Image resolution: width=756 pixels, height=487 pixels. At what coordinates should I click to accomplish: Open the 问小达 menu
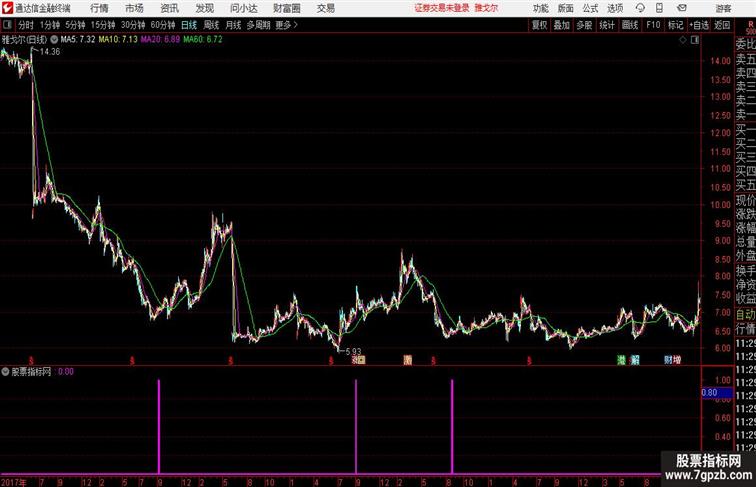243,8
